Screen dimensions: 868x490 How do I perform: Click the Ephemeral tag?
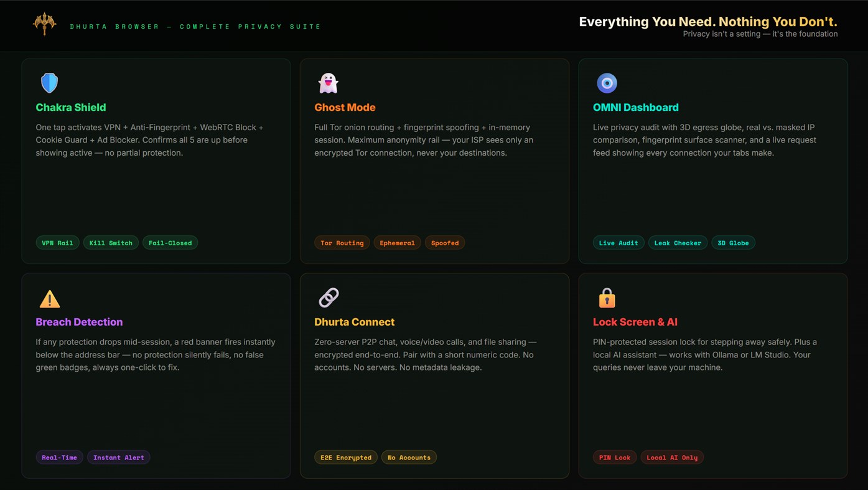pos(397,243)
